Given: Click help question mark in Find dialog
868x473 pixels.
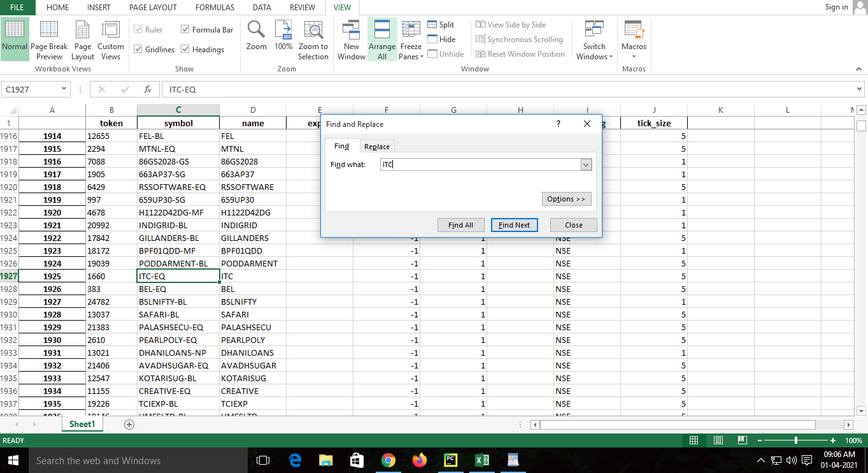Looking at the screenshot, I should click(559, 124).
